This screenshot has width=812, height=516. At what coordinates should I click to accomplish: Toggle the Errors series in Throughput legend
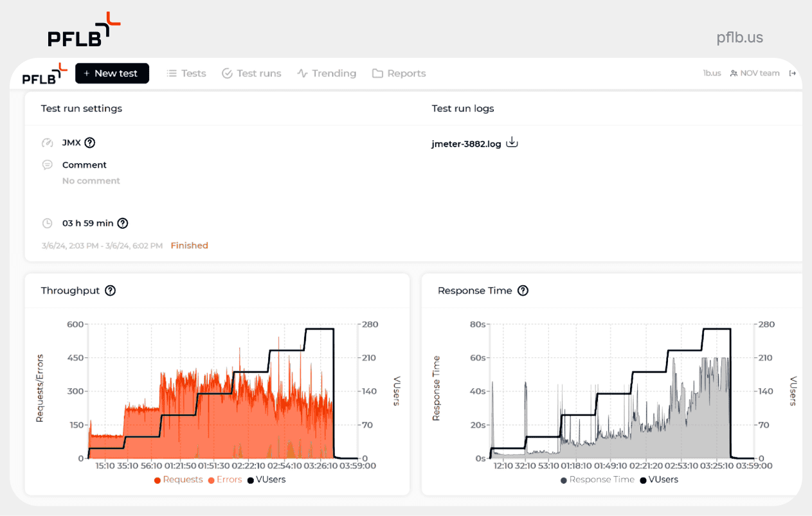225,479
